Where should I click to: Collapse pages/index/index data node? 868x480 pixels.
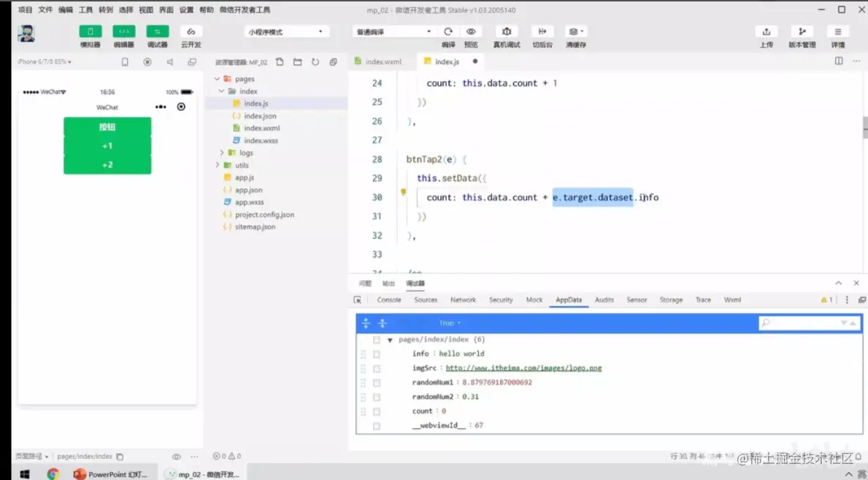point(390,340)
